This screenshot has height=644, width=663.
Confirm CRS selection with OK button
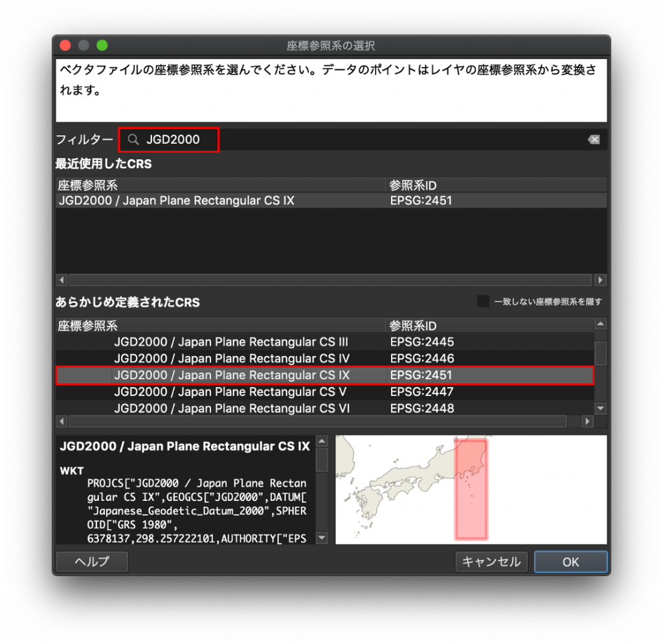coord(571,562)
